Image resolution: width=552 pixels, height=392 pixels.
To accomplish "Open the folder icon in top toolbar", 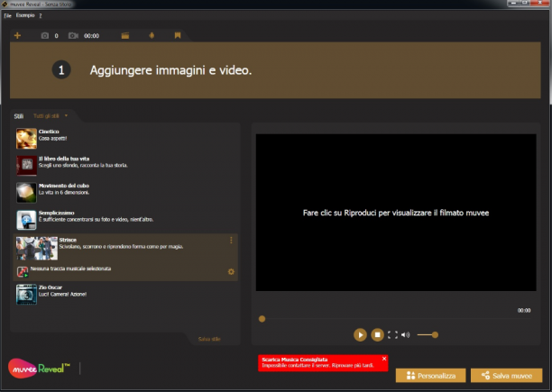I will pos(125,35).
